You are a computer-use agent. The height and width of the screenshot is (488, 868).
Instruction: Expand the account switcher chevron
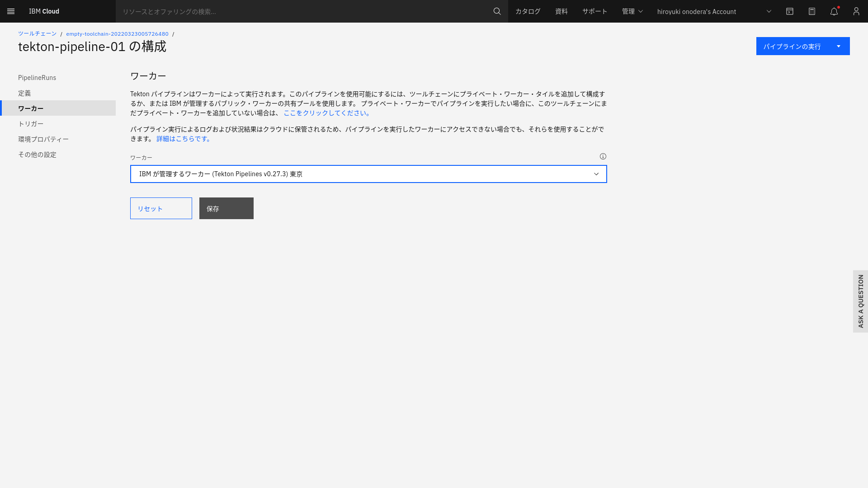pos(769,11)
